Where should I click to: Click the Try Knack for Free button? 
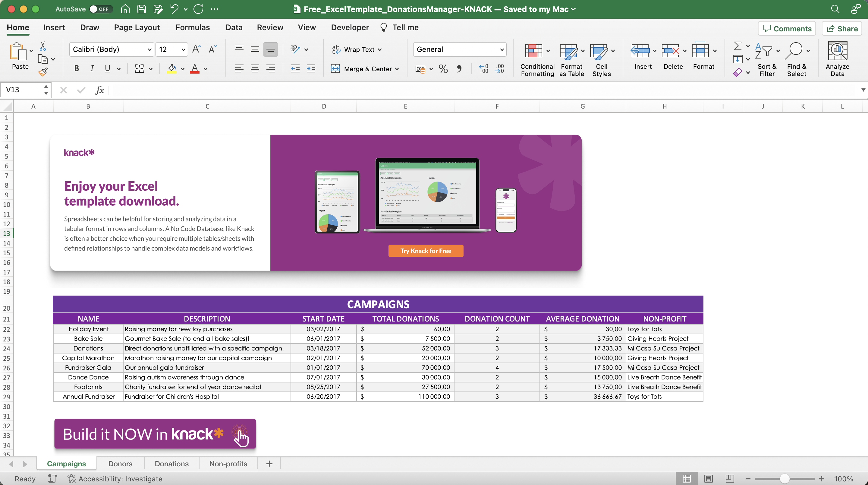pos(425,251)
